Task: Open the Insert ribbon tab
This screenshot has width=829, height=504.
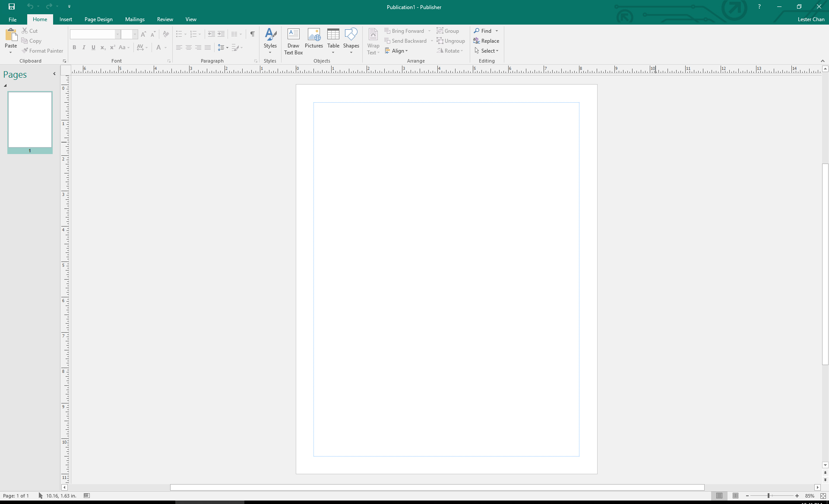Action: coord(65,19)
